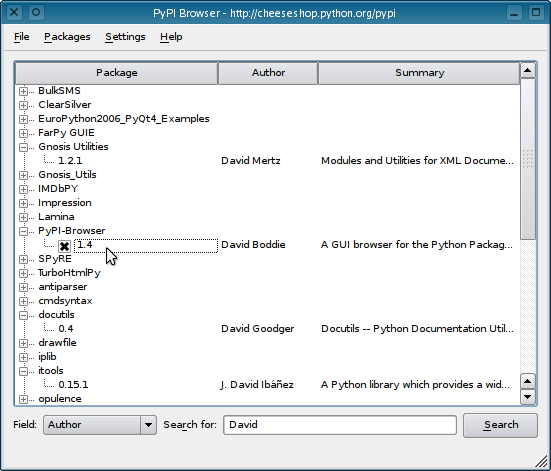
Task: Click the Modules and Utilities for XML summary
Action: 417,161
